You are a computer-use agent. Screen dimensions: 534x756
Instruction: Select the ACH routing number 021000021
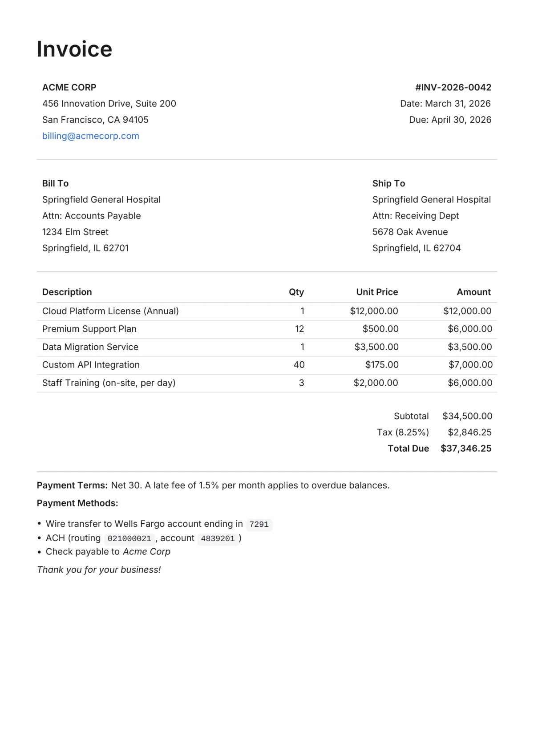click(x=129, y=539)
